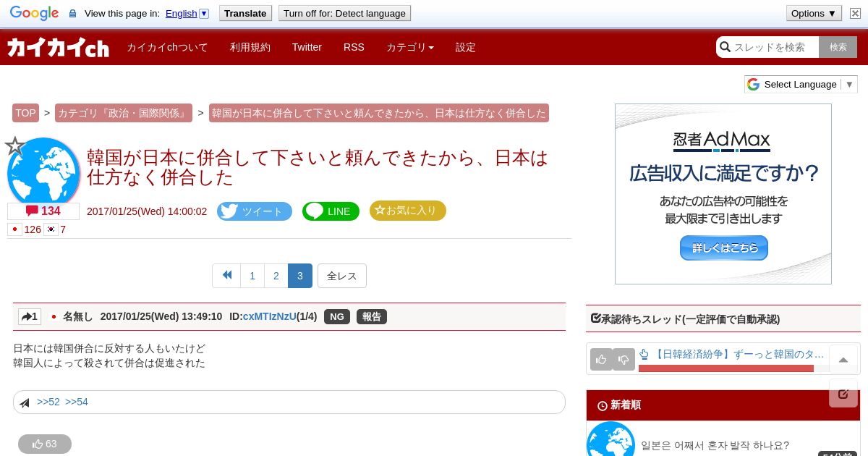Open カテゴリ『政治・国際関係』 breadcrumb

(x=124, y=113)
